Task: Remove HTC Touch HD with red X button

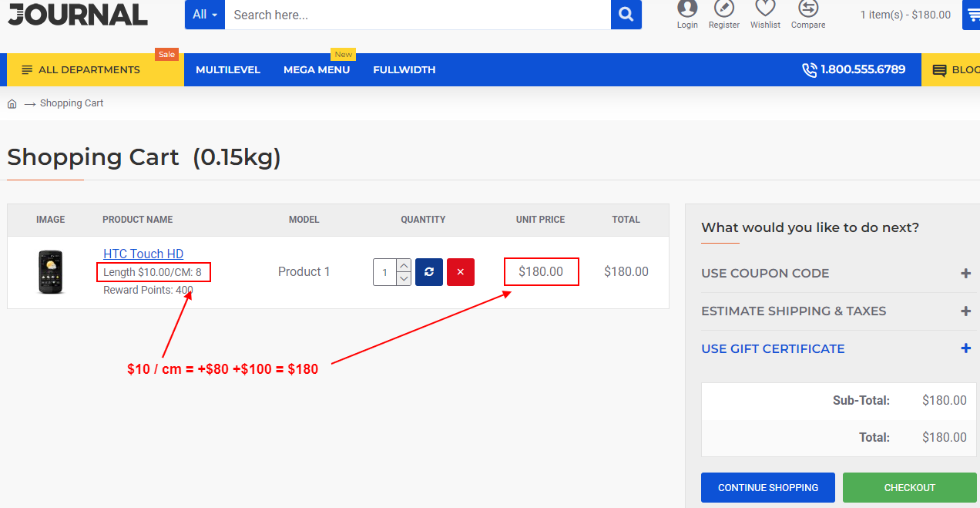Action: click(x=461, y=272)
